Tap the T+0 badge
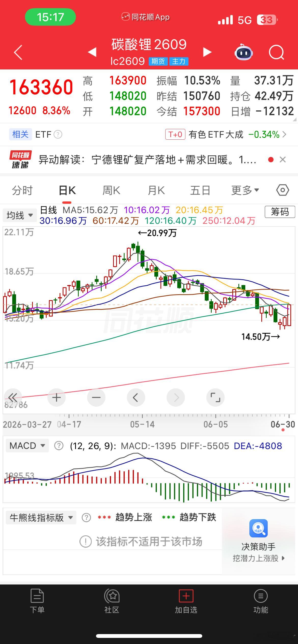Image resolution: width=298 pixels, height=644 pixels. pyautogui.click(x=175, y=134)
